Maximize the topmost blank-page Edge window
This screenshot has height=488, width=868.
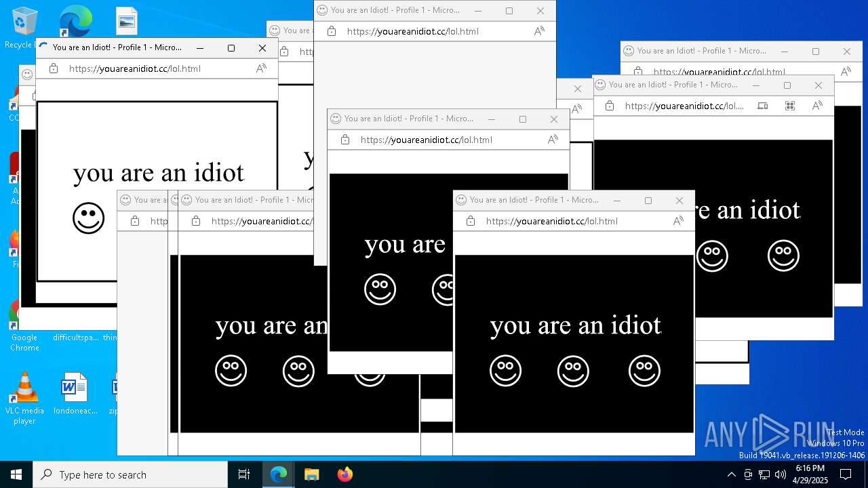(509, 11)
